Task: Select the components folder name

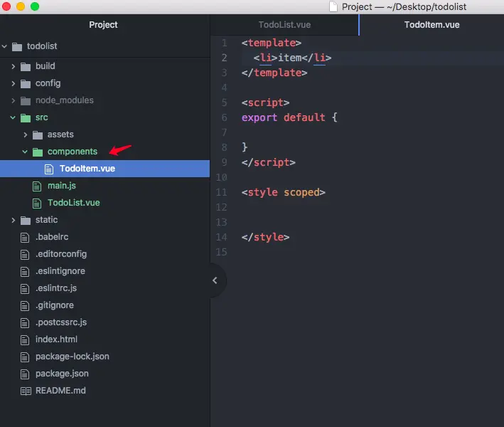Action: click(x=73, y=152)
